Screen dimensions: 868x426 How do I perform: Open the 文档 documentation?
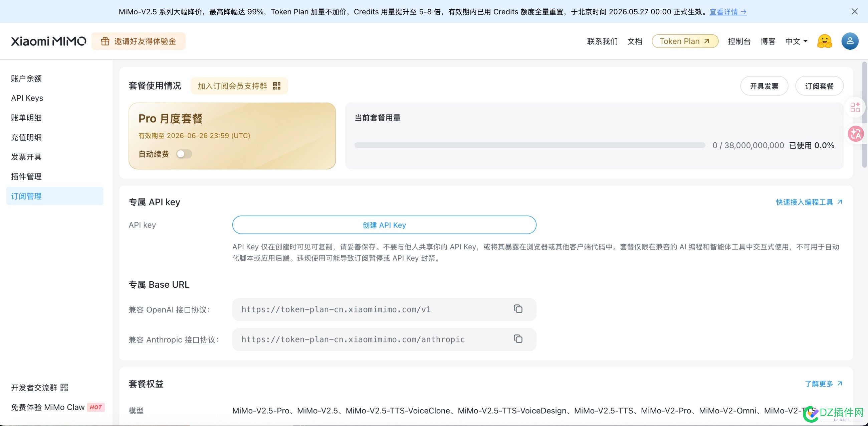pyautogui.click(x=635, y=41)
